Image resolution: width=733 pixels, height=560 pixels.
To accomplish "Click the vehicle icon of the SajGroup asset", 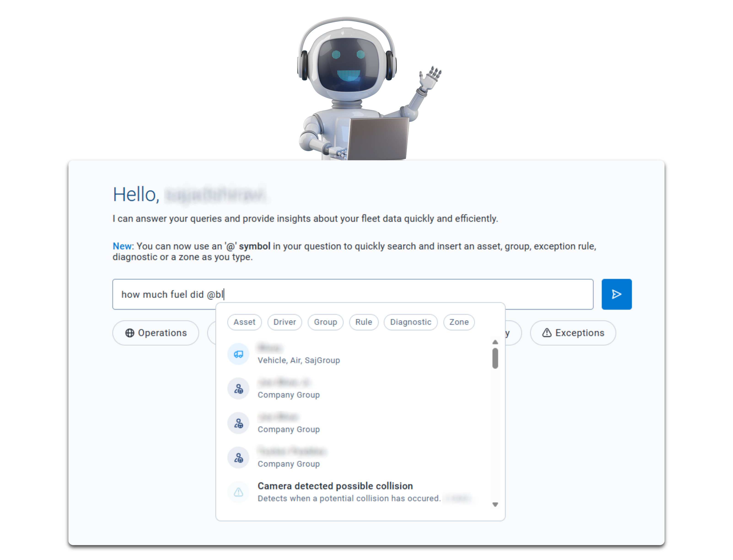I will [x=238, y=354].
